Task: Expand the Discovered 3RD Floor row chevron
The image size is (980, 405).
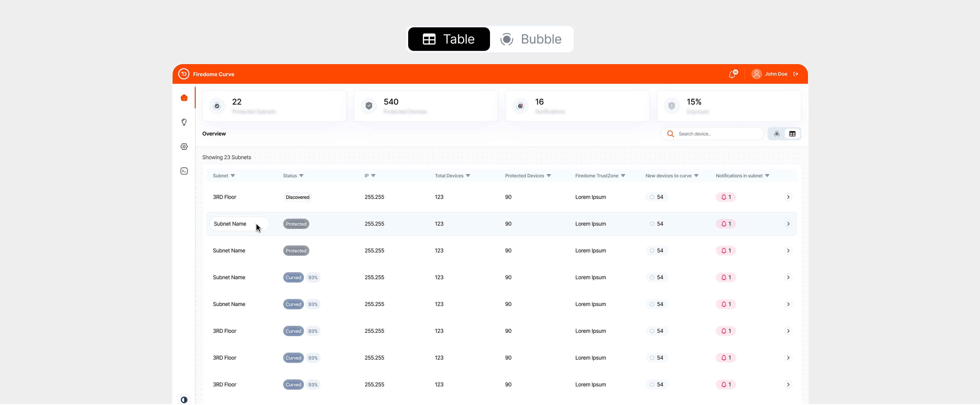Action: [788, 197]
